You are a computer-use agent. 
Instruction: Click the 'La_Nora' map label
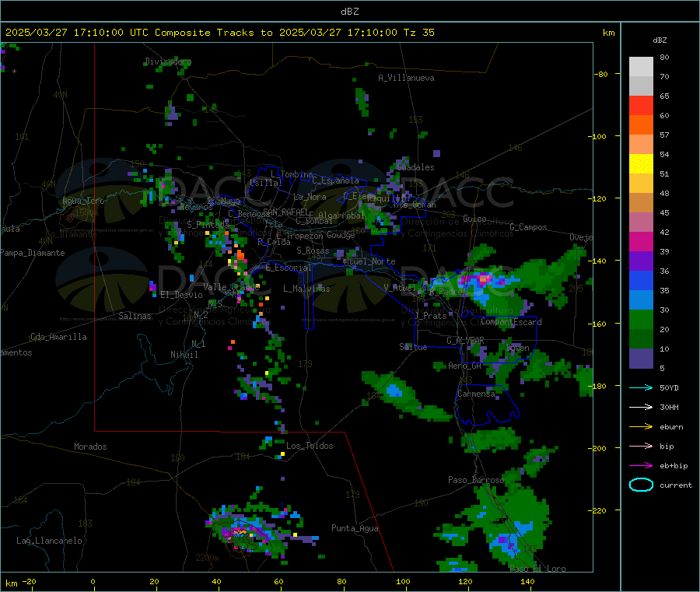(x=310, y=197)
